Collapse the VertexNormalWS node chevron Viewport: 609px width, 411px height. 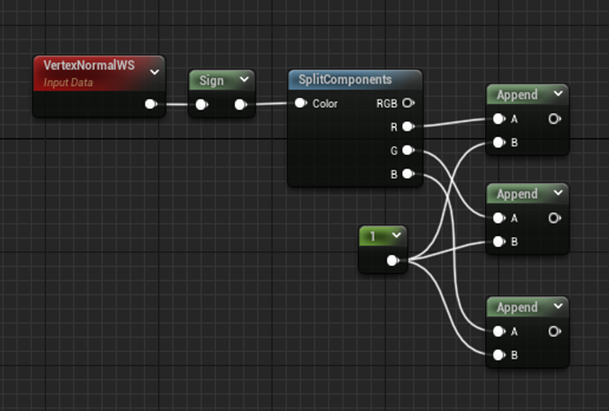click(x=155, y=72)
